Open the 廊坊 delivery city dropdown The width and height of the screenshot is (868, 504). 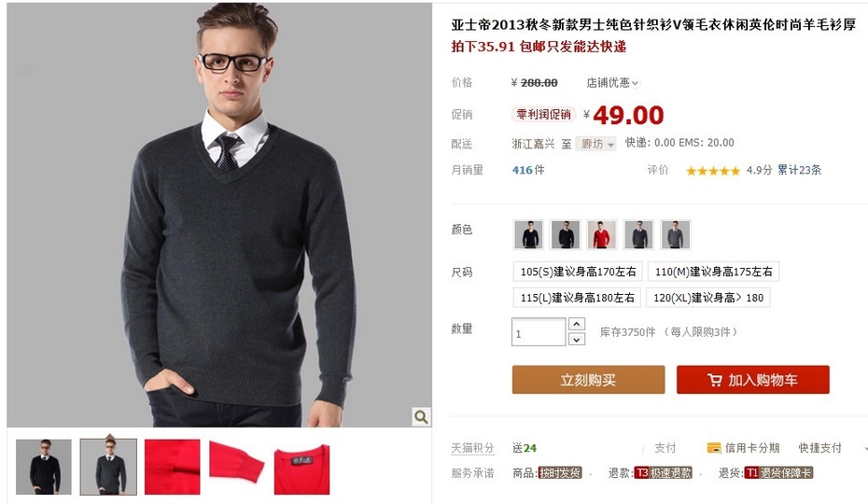(x=595, y=144)
